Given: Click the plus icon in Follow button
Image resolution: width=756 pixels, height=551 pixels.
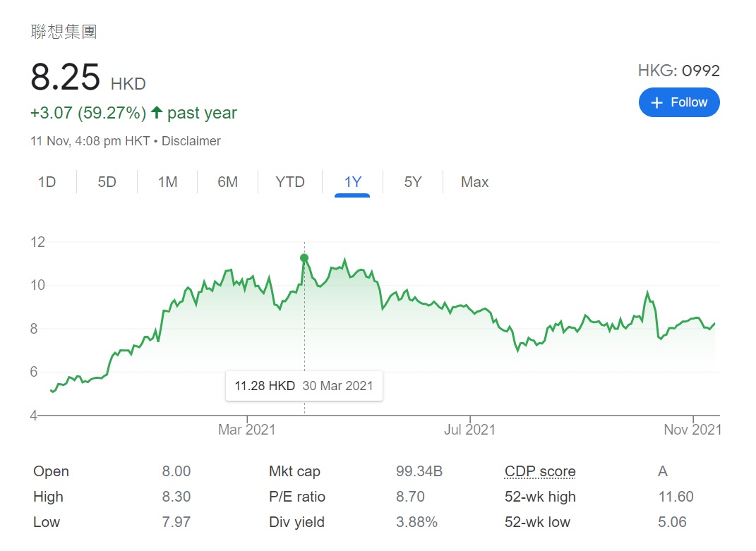Looking at the screenshot, I should (x=656, y=103).
